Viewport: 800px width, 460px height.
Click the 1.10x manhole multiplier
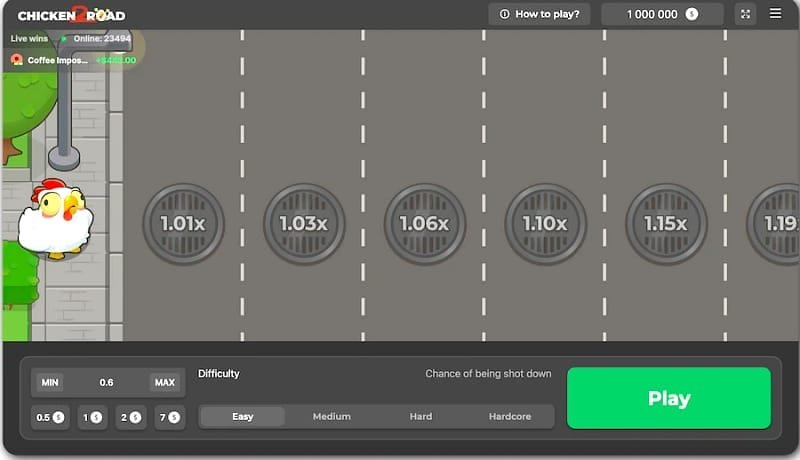545,224
